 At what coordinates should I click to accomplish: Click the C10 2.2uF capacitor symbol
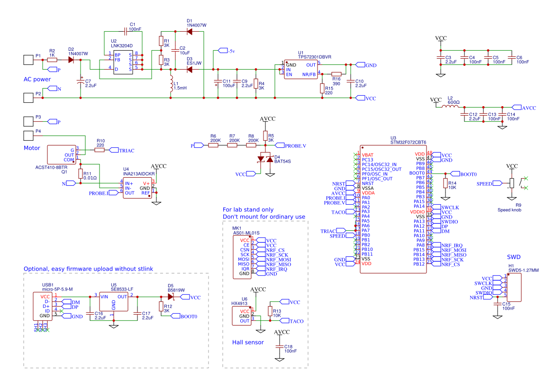tap(351, 82)
